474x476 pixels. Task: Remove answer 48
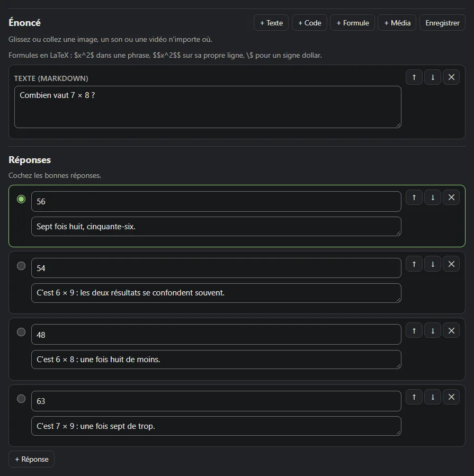451,330
